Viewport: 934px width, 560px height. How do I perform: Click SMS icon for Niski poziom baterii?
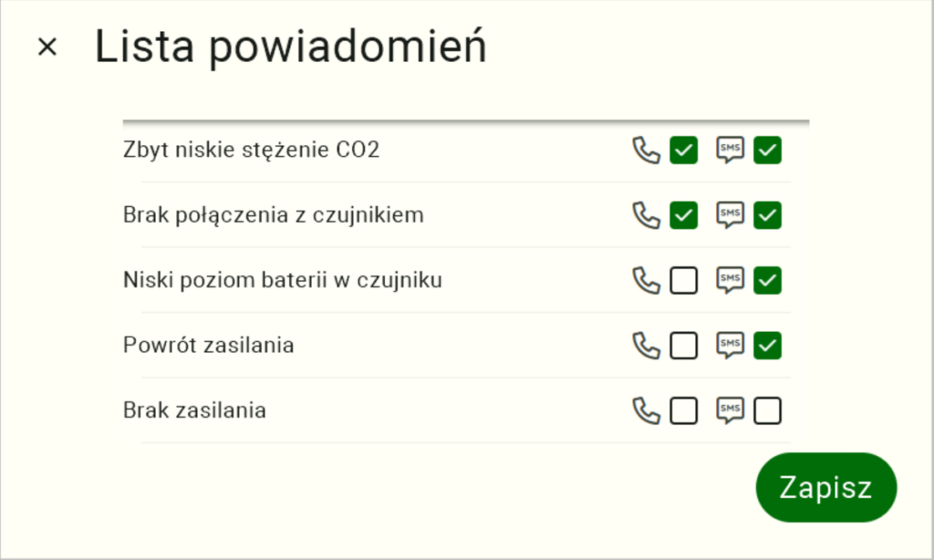731,280
